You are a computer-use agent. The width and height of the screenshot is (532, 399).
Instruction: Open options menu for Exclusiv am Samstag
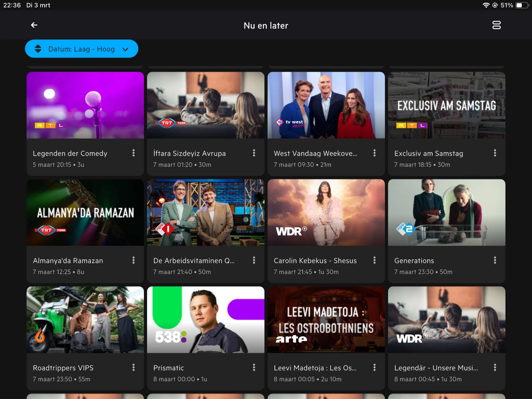(495, 153)
